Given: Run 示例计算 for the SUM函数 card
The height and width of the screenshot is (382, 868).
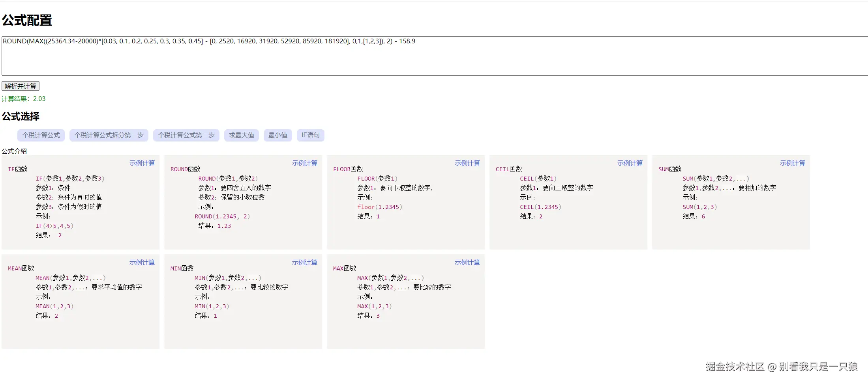Looking at the screenshot, I should coord(792,163).
